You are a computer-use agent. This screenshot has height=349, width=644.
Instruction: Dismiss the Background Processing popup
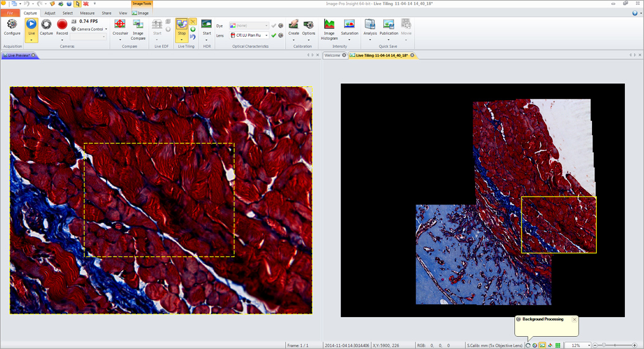574,320
